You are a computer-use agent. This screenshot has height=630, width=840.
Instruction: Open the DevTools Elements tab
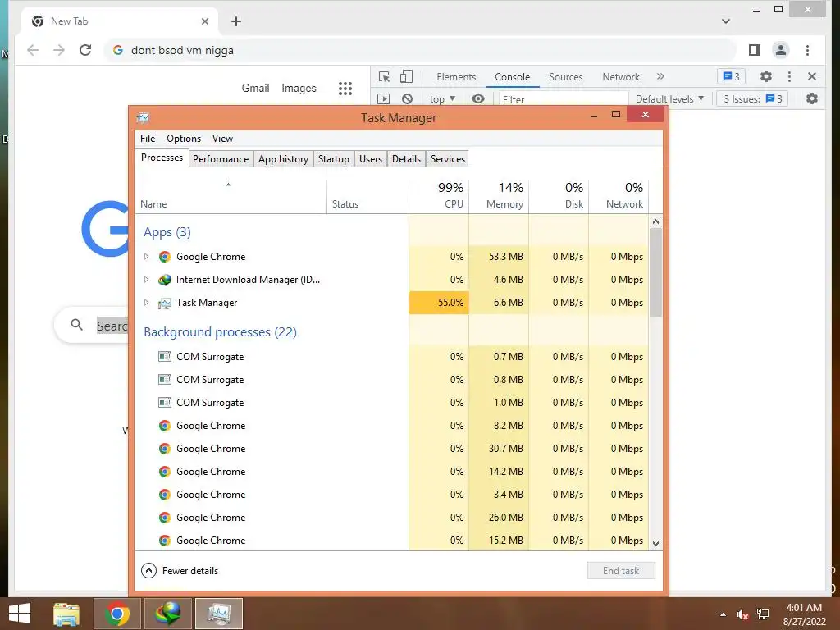coord(456,76)
